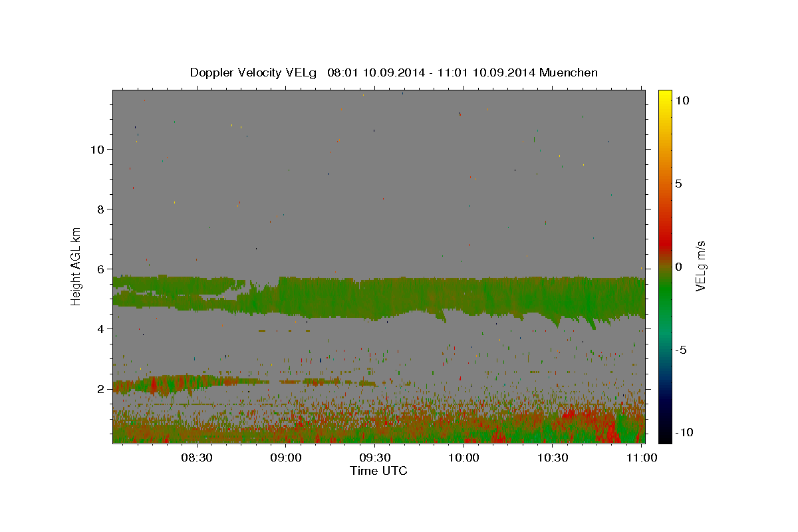Click the 11:00 time tick label
Screen dimensions: 798x532
coord(641,458)
